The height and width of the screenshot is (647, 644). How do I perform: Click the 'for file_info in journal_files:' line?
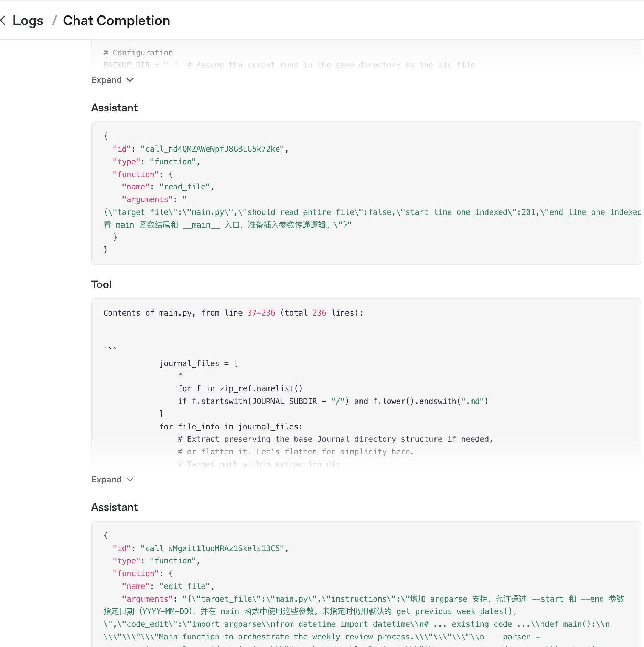[x=231, y=427]
